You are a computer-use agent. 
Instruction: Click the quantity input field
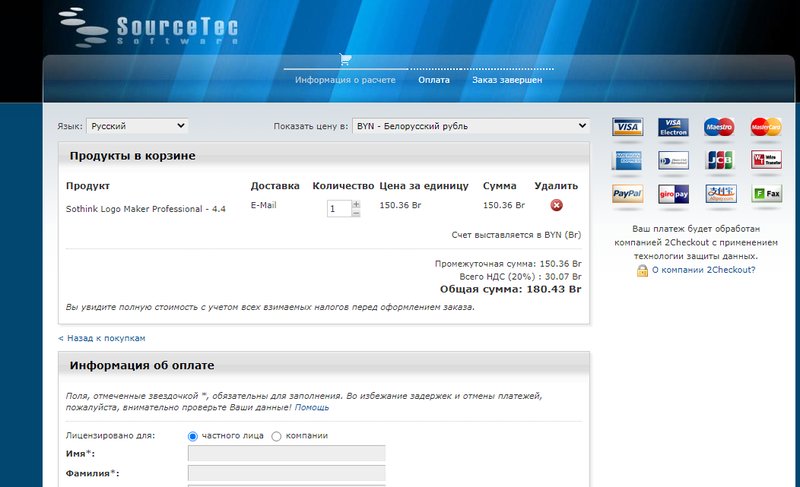339,209
